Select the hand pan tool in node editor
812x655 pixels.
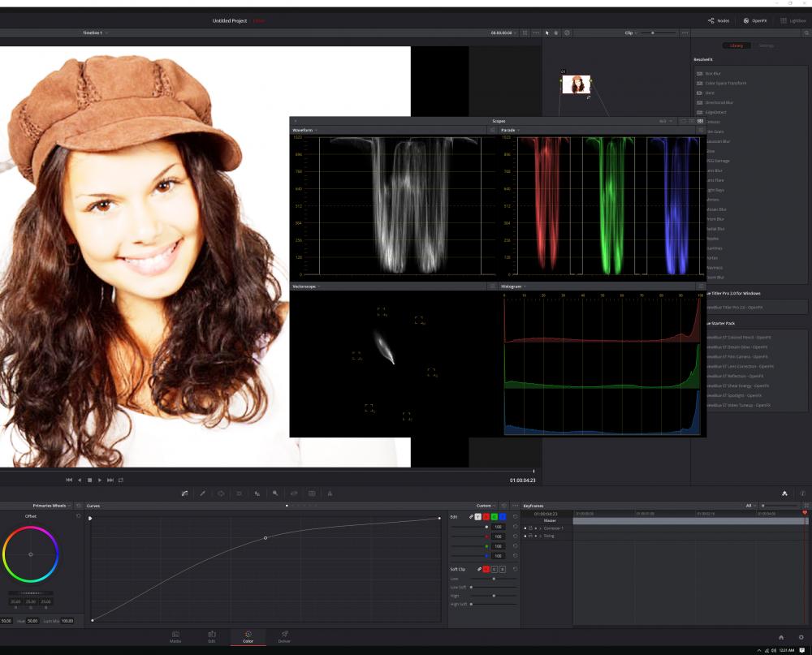[x=556, y=32]
